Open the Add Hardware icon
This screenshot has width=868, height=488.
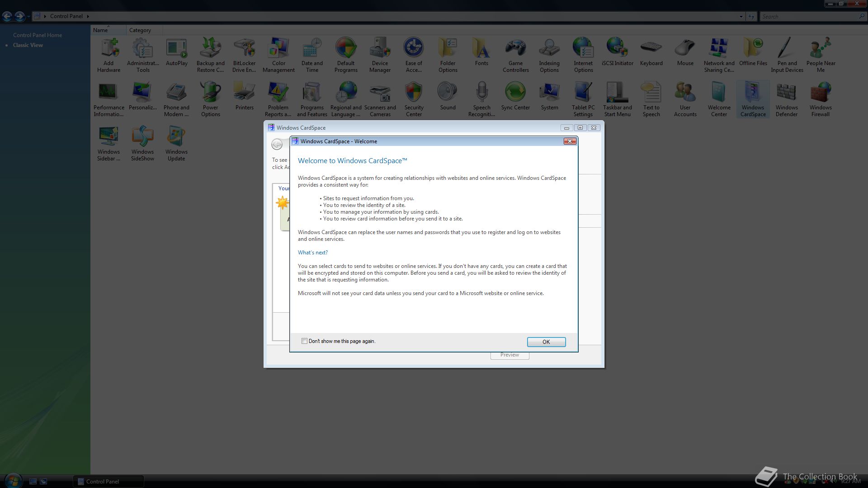pos(108,55)
